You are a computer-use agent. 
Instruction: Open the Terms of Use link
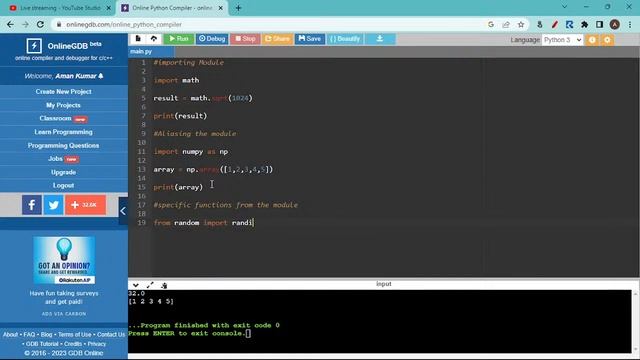[x=75, y=335]
